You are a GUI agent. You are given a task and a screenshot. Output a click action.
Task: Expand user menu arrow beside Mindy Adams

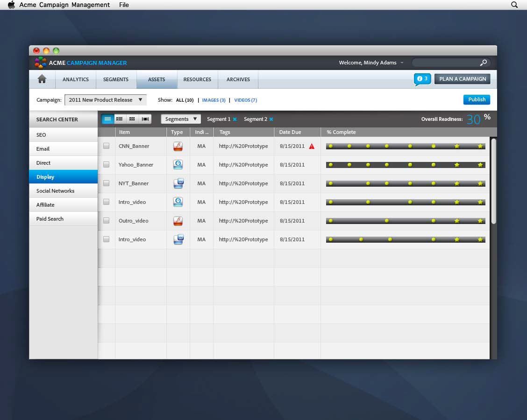[402, 63]
